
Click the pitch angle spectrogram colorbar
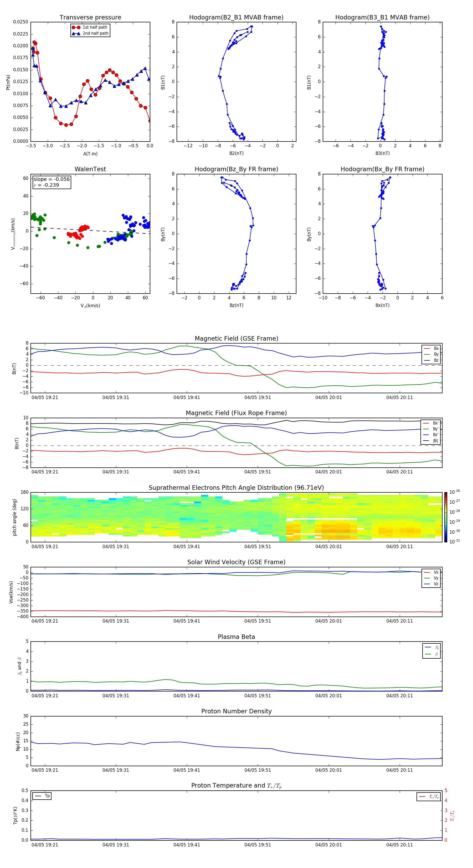446,517
